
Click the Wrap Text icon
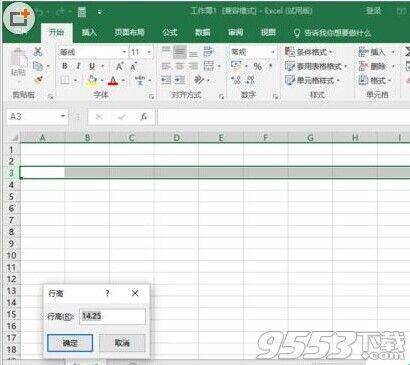pos(208,52)
